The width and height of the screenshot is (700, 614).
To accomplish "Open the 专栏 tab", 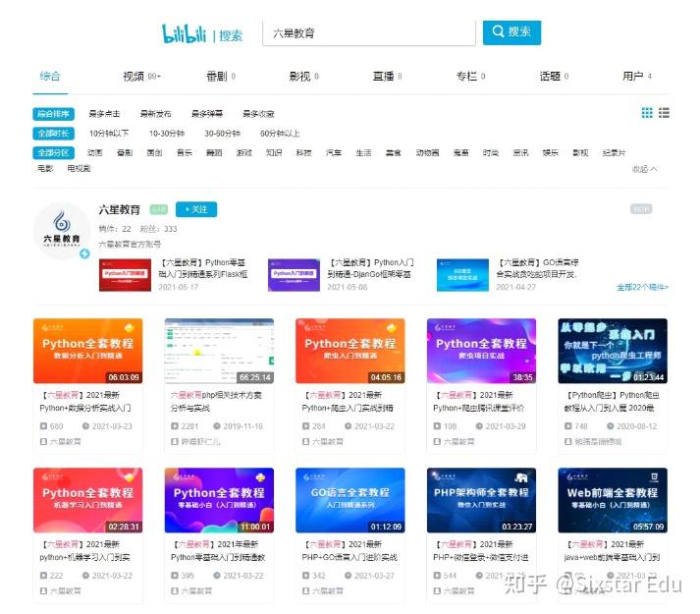I will (470, 77).
